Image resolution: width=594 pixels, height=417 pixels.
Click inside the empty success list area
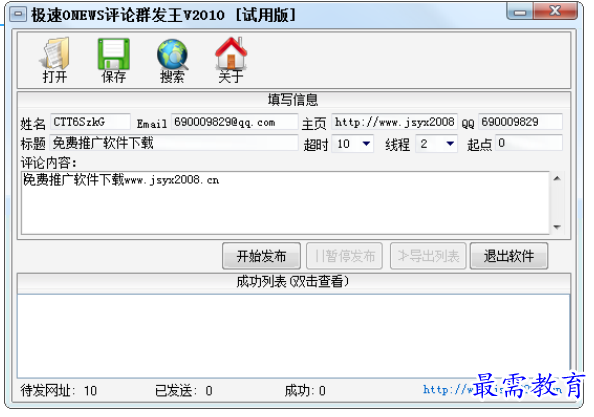(294, 335)
